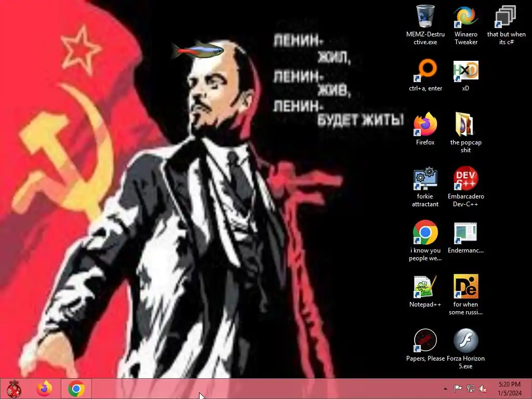Open the Start menu ornament button

(14, 389)
